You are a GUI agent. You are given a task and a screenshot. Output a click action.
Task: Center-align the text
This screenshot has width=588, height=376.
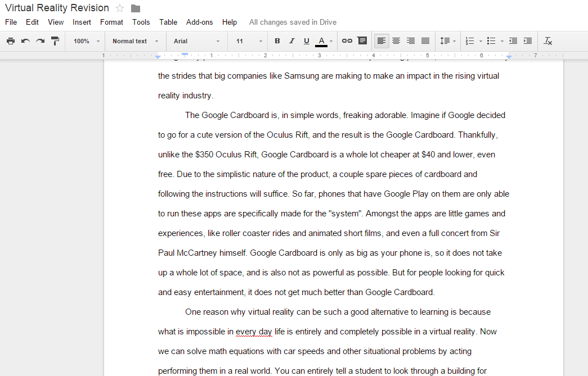coord(396,41)
